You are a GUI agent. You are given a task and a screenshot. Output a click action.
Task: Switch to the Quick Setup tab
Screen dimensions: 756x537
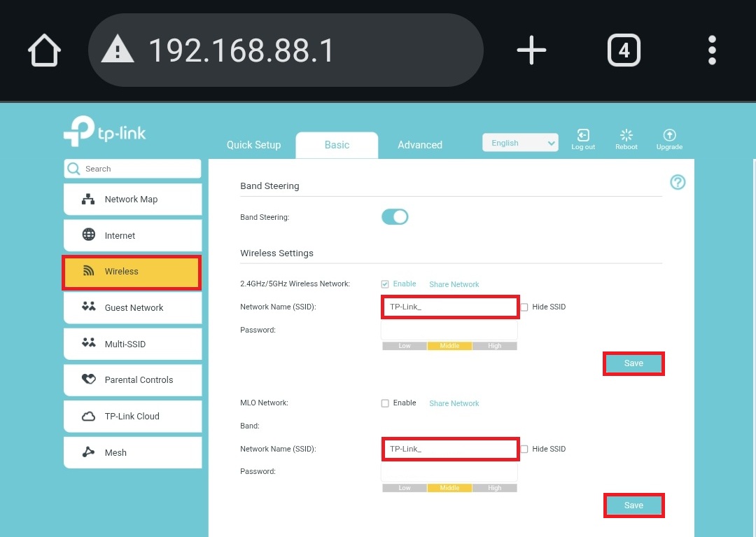tap(253, 145)
